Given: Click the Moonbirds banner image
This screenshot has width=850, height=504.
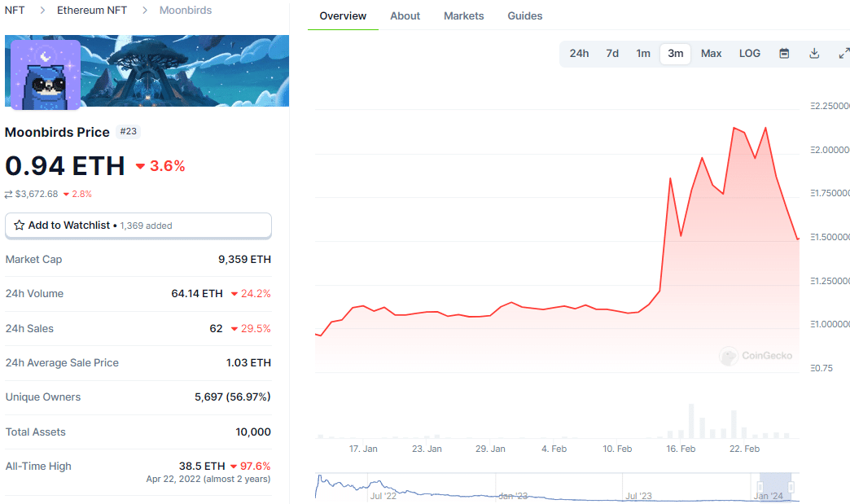Looking at the screenshot, I should 147,71.
